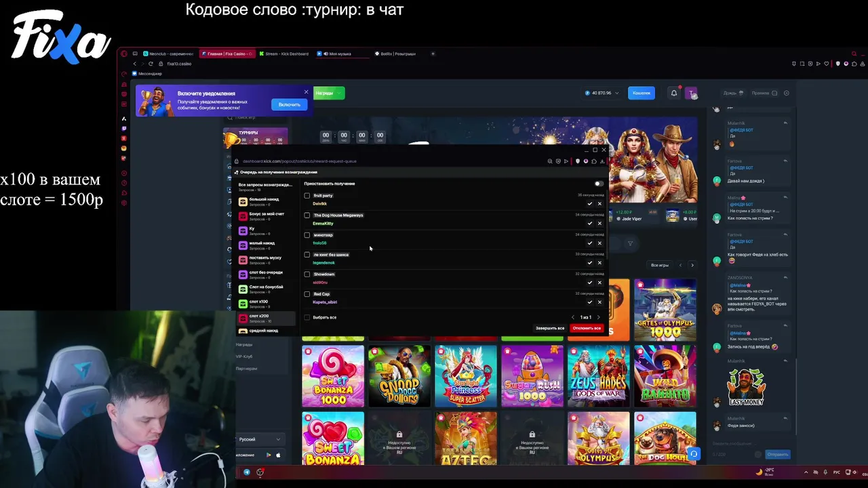Reject the fruit party request with its X

click(599, 203)
